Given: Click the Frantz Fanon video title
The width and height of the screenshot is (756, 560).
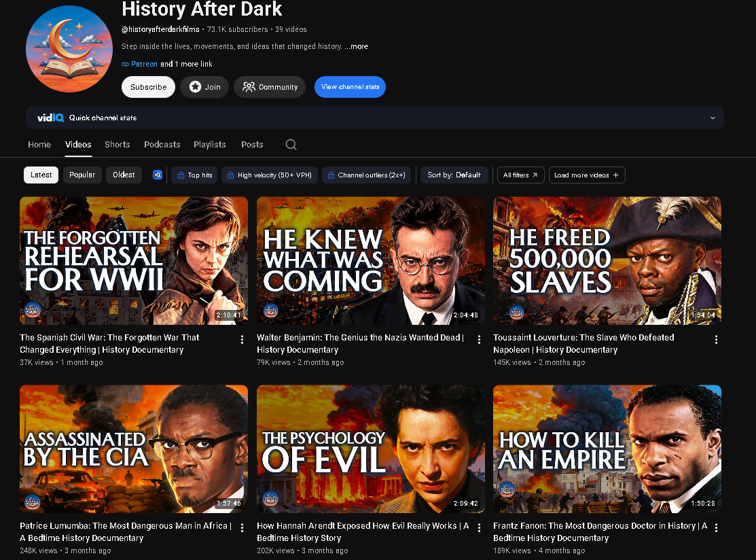Looking at the screenshot, I should (x=600, y=531).
